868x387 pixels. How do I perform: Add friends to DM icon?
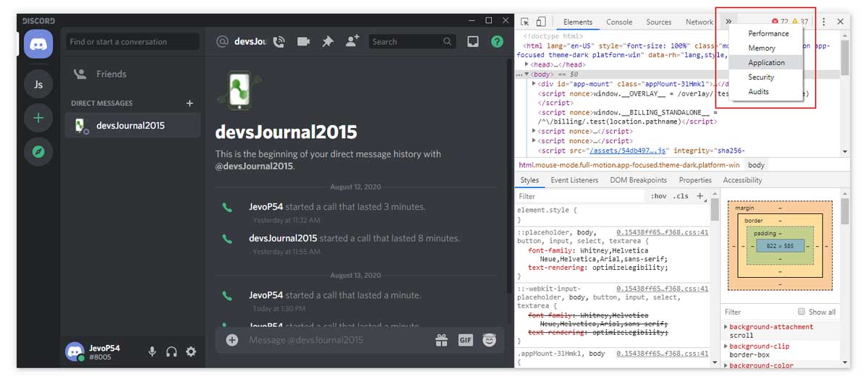point(352,42)
